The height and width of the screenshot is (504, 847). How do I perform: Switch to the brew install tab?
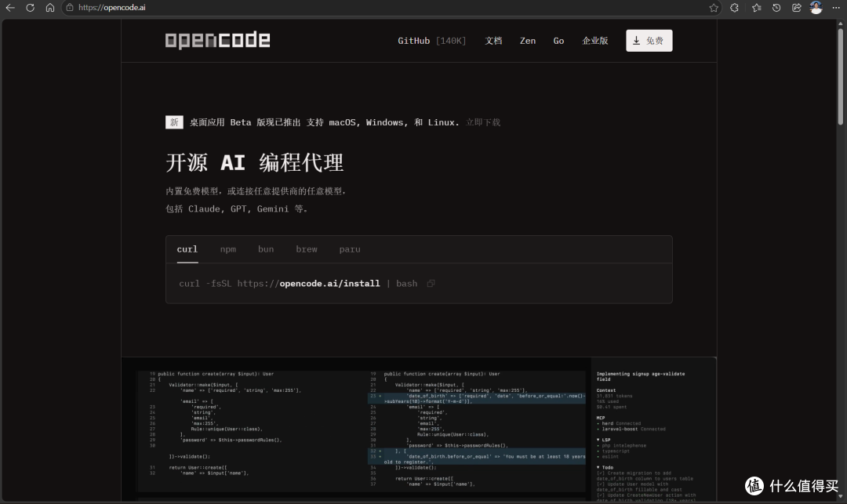click(307, 249)
